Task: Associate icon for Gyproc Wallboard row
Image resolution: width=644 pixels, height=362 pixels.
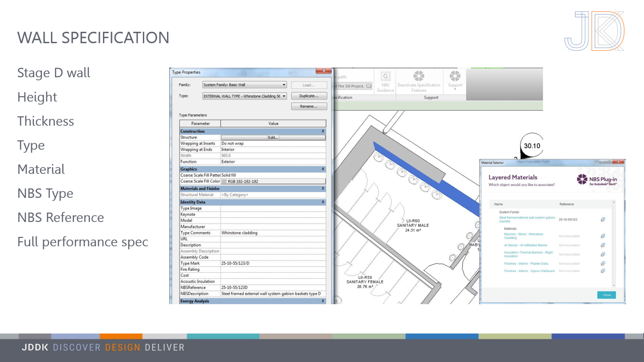Action: point(603,271)
